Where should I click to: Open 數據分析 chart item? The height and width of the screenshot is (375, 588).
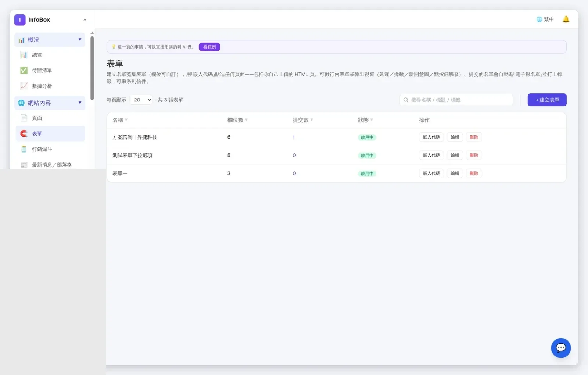50,86
